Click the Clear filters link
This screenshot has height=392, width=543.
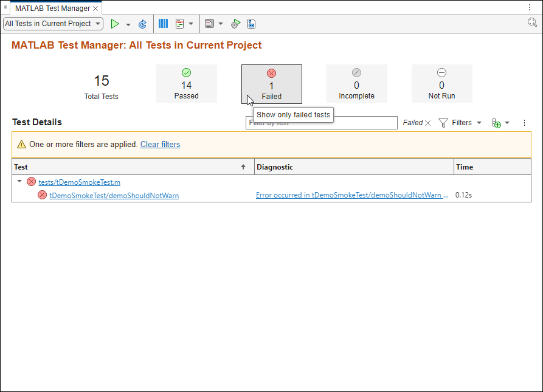click(x=160, y=144)
